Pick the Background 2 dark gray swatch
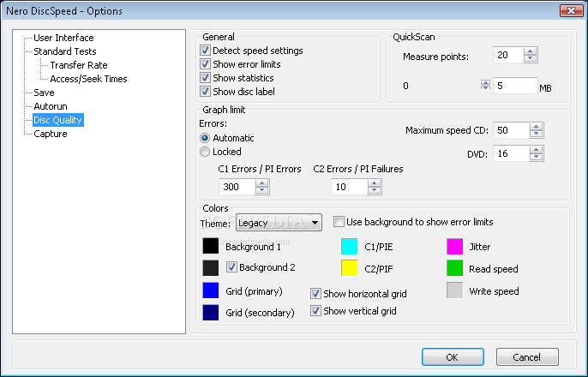The height and width of the screenshot is (377, 588). pos(210,268)
